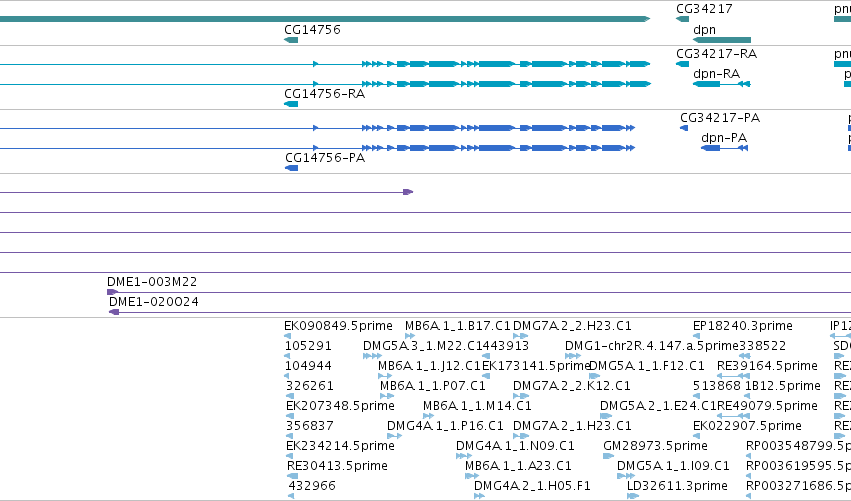
Task: Open the CG14756-RA transcript label
Action: tap(325, 94)
